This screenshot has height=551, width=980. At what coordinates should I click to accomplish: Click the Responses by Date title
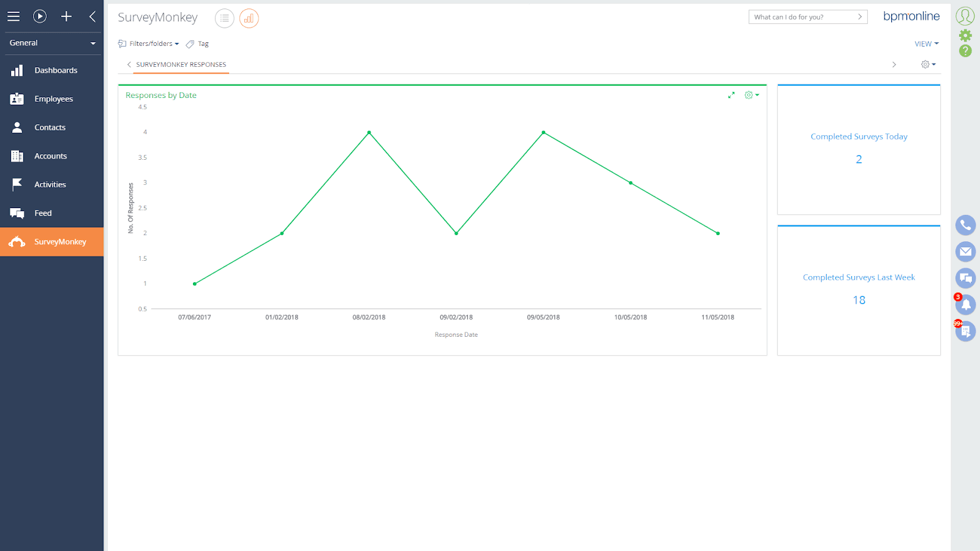[x=161, y=95]
